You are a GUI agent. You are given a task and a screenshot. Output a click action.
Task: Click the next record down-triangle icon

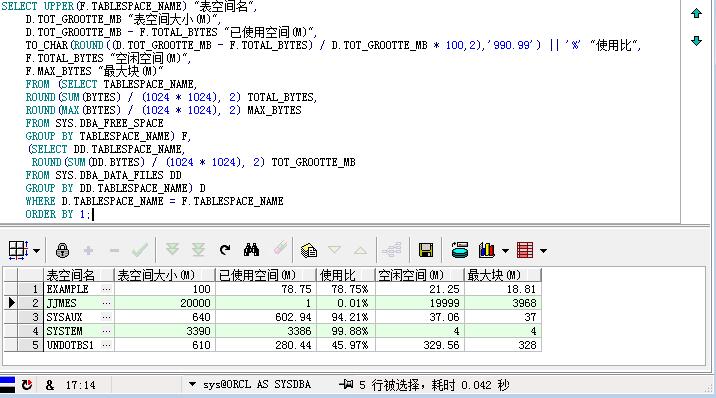point(334,250)
